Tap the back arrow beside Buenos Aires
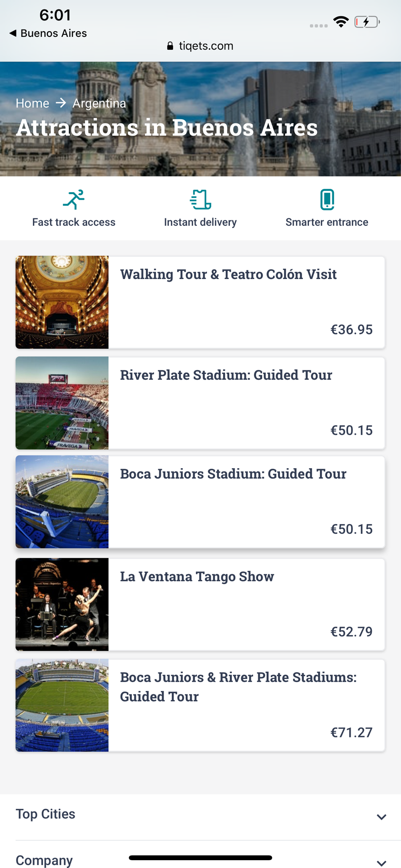401x868 pixels. (13, 33)
